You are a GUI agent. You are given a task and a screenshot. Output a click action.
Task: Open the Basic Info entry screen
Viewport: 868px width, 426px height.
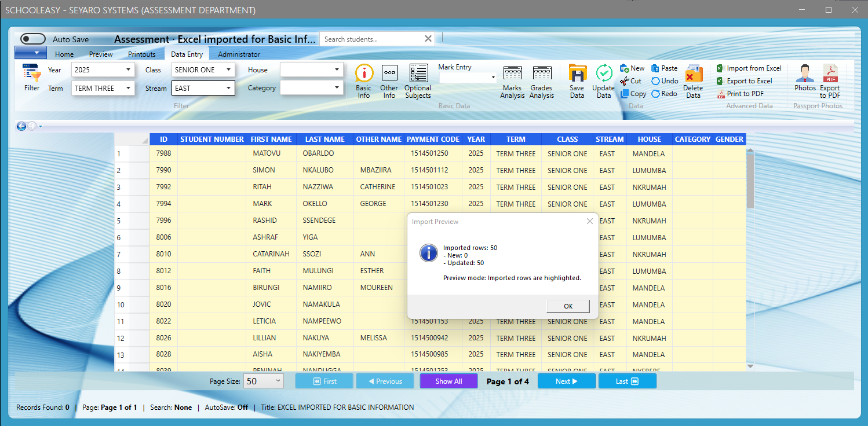(364, 81)
